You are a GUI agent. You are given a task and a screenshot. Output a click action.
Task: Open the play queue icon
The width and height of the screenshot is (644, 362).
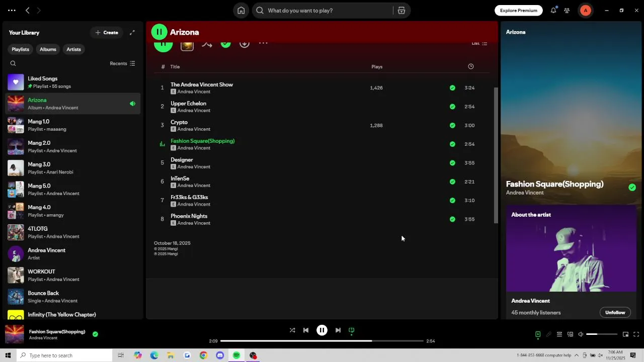point(559,334)
